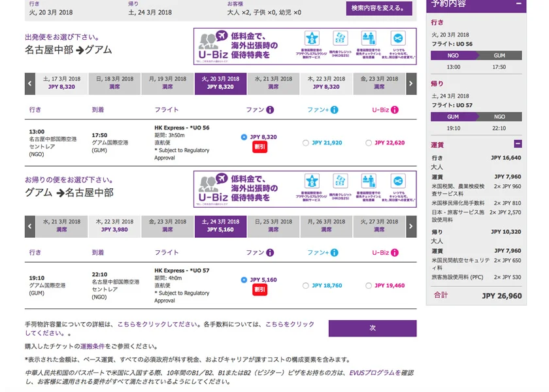549x392 pixels.
Task: Advance outbound date carousel with right arrow
Action: click(x=411, y=84)
